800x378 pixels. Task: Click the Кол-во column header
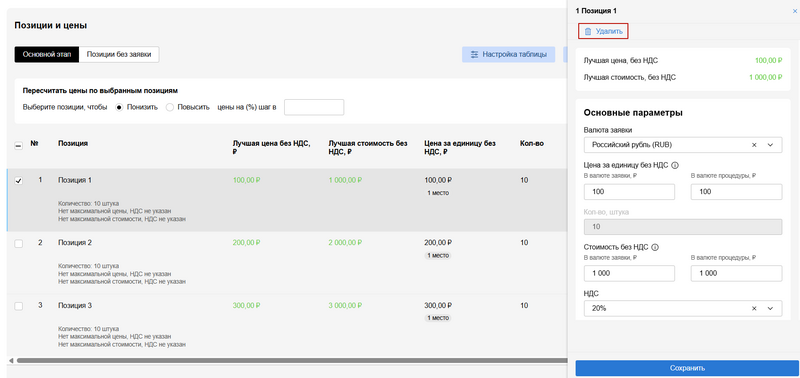click(x=532, y=143)
